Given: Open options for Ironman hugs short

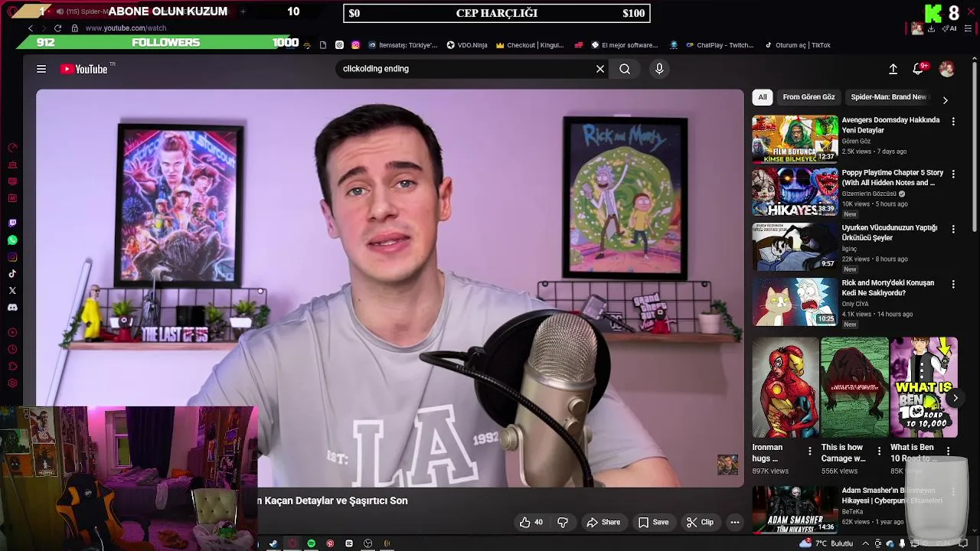Looking at the screenshot, I should pyautogui.click(x=810, y=452).
